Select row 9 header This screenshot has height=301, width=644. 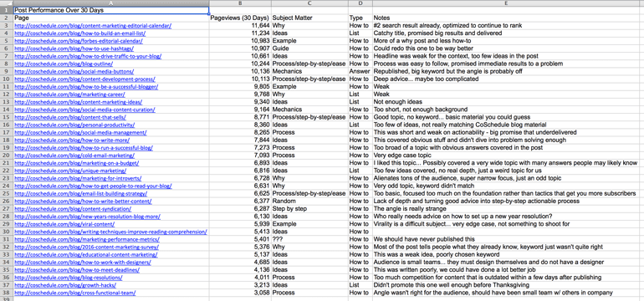[7, 71]
